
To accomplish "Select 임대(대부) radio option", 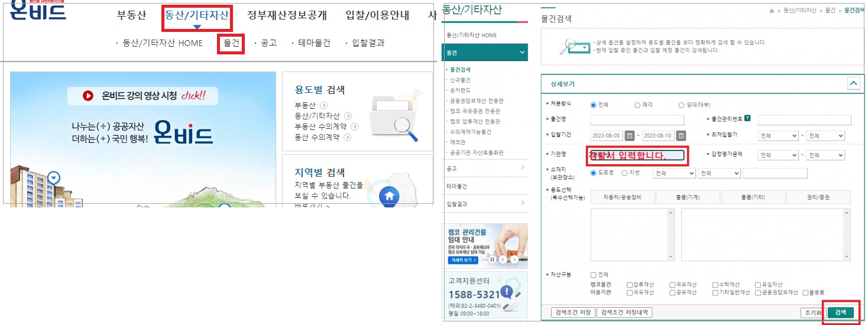I will pyautogui.click(x=681, y=105).
